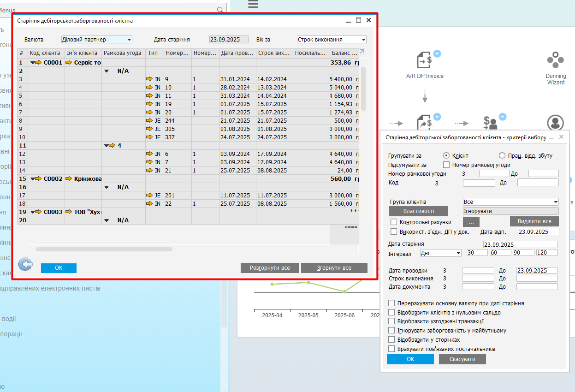The image size is (575, 392).
Task: Click link arrow next to customer C0001
Action: click(x=38, y=63)
